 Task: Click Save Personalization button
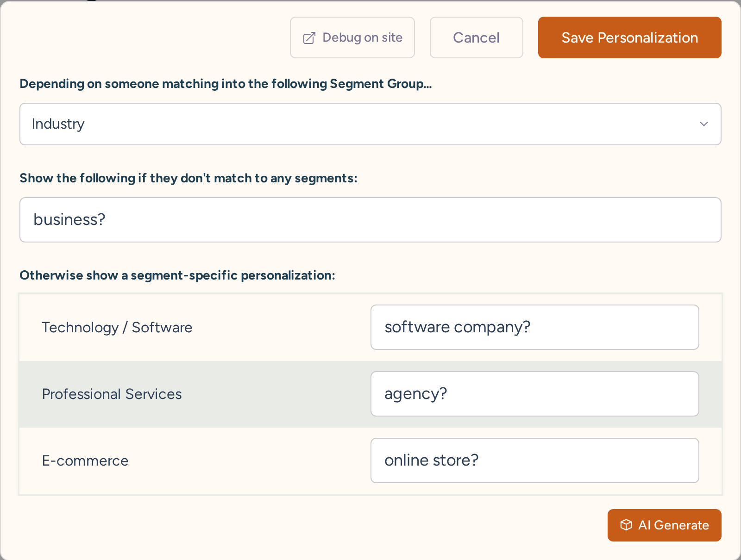[630, 37]
